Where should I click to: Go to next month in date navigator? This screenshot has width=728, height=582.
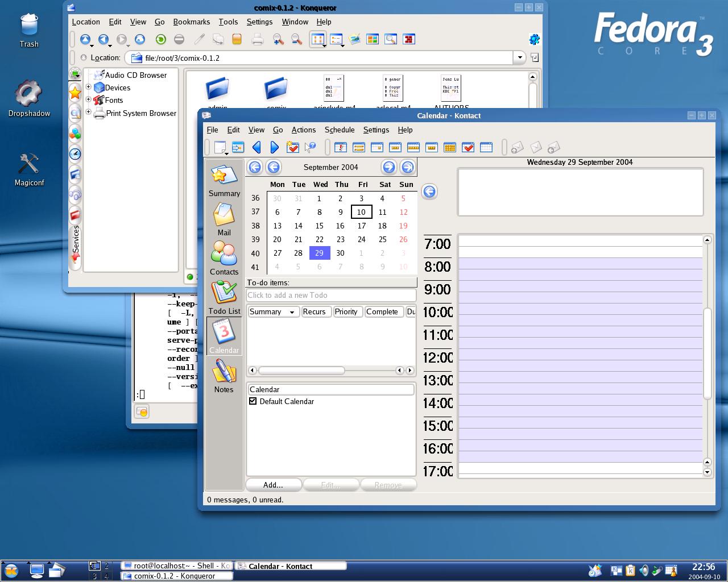click(x=389, y=167)
